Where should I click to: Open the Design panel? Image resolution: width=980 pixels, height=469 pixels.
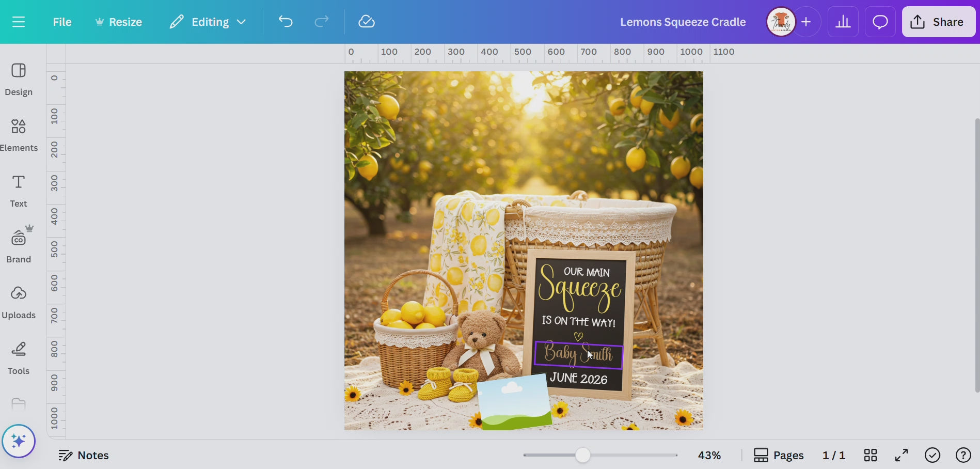coord(19,79)
